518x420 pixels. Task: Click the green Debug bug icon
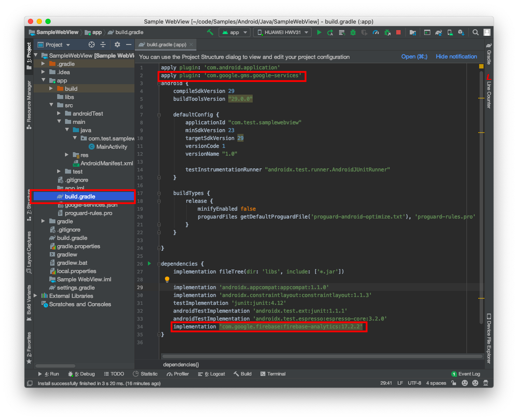[353, 32]
